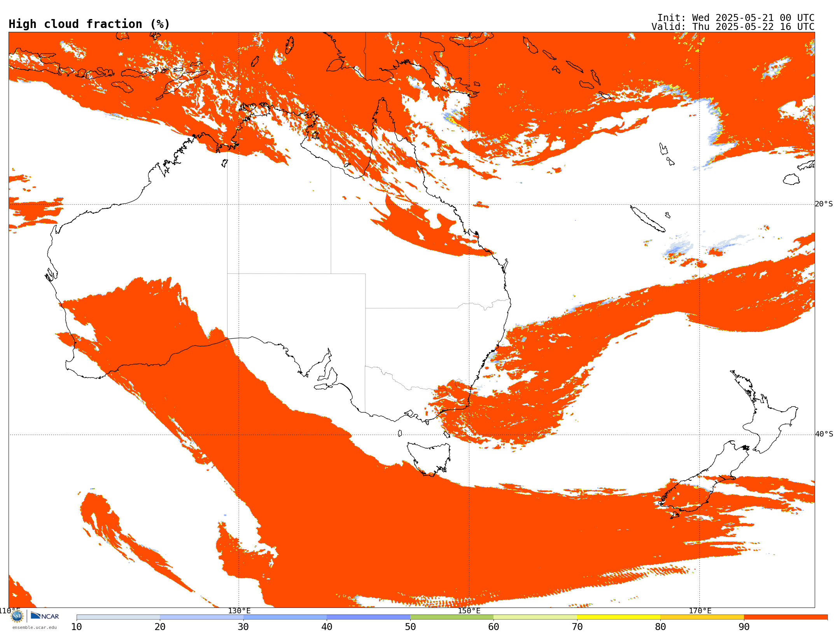Screen dimensions: 840x632
Task: Click the 'High cloud fraction (%)' title
Action: [x=89, y=24]
